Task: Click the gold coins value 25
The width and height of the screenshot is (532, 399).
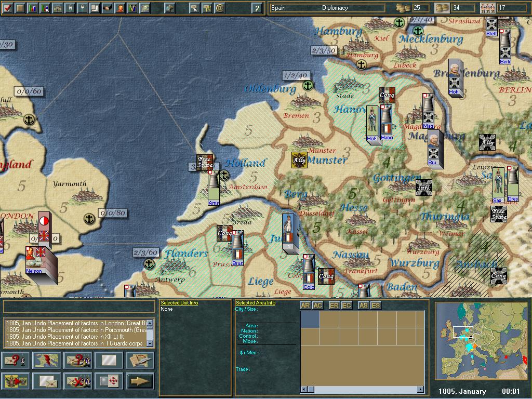Action: [x=421, y=8]
